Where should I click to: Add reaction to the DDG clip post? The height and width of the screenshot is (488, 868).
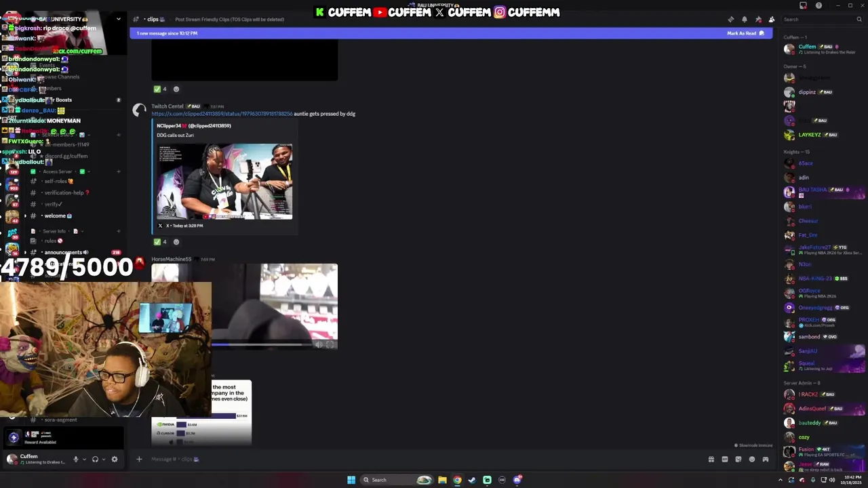[176, 242]
